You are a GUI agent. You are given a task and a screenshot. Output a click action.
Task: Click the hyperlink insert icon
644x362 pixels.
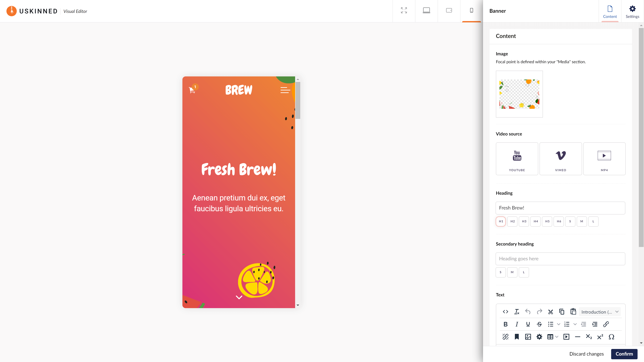[606, 324]
